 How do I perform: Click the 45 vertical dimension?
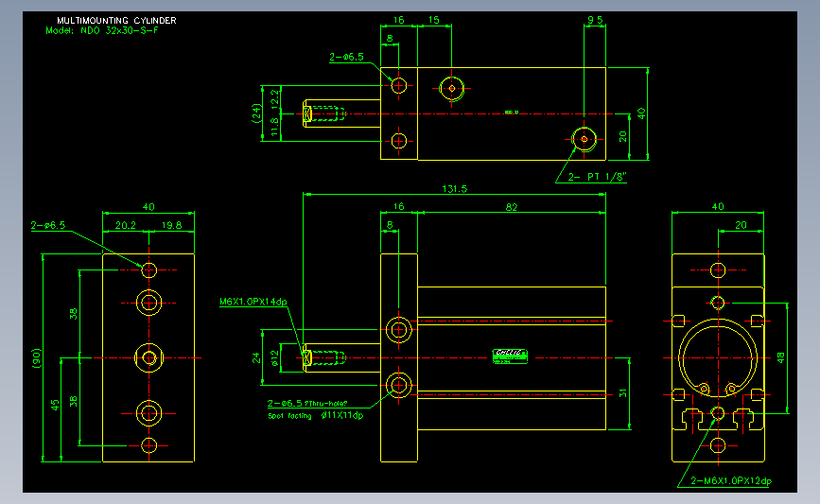point(56,406)
